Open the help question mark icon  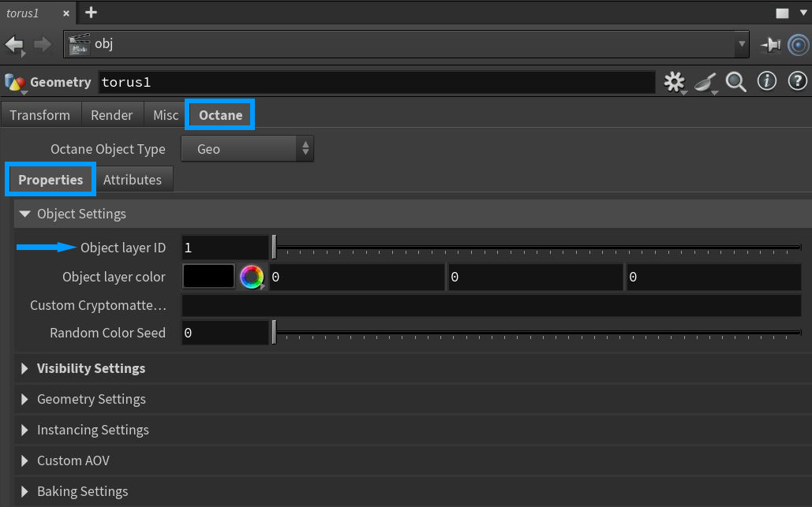click(x=797, y=81)
